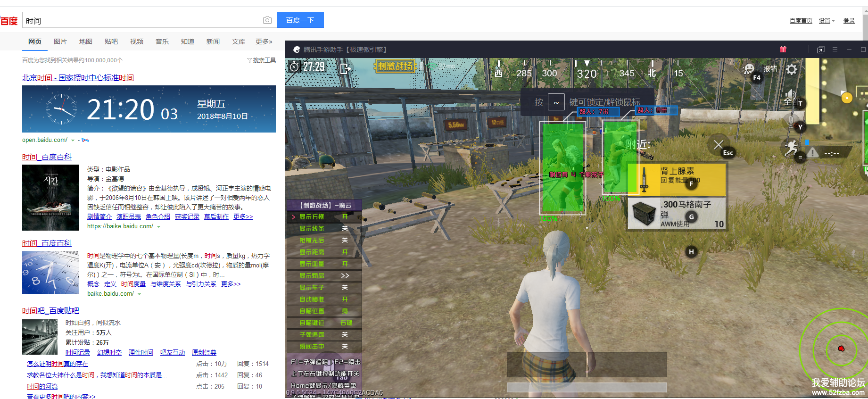Open the 时间吧_百度贴吧 result
Image resolution: width=868 pixels, height=399 pixels.
(x=50, y=310)
